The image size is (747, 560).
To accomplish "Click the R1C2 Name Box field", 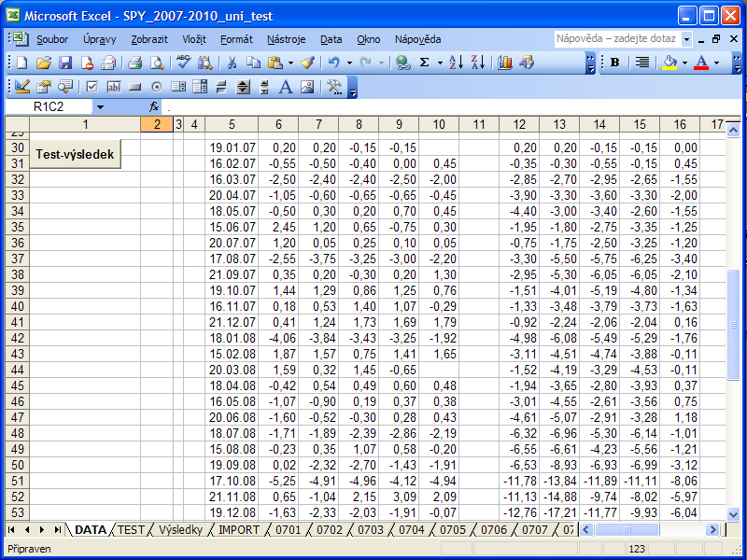I will point(49,106).
